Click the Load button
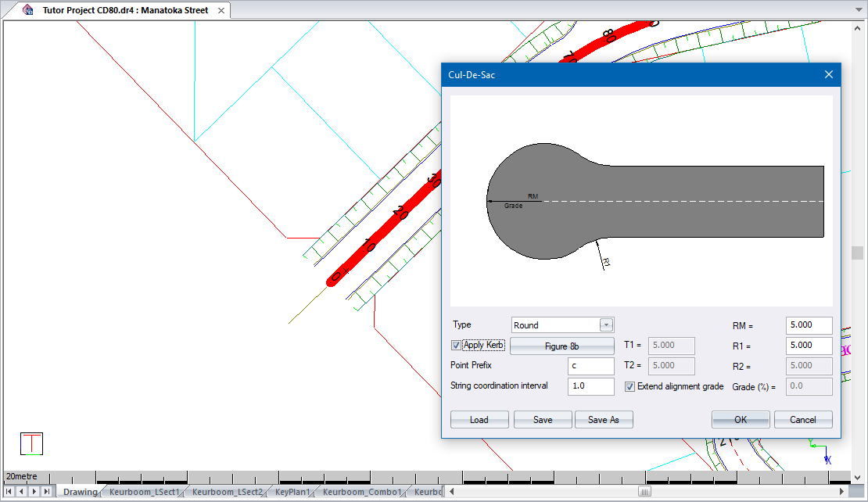This screenshot has height=502, width=868. tap(479, 420)
